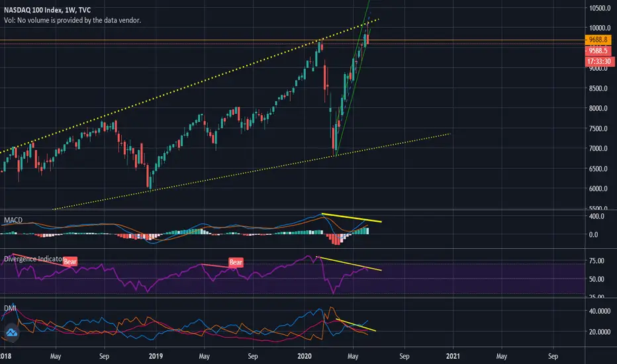Click the red 9588.5 current price label
The image size is (617, 364).
[x=598, y=50]
